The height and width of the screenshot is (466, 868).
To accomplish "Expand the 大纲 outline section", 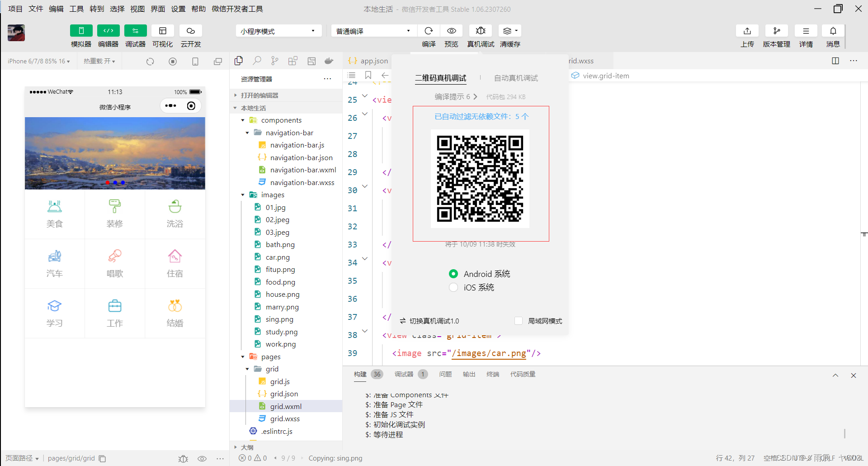I will click(286, 447).
